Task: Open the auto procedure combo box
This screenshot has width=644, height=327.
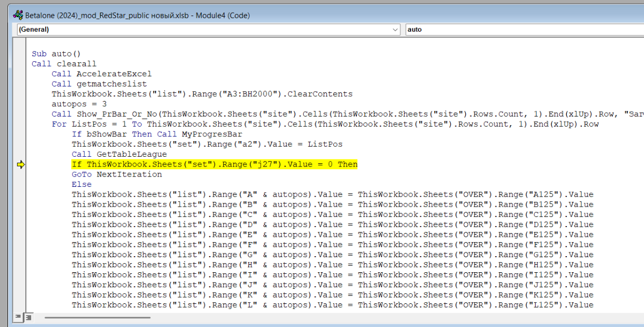Action: tap(523, 30)
